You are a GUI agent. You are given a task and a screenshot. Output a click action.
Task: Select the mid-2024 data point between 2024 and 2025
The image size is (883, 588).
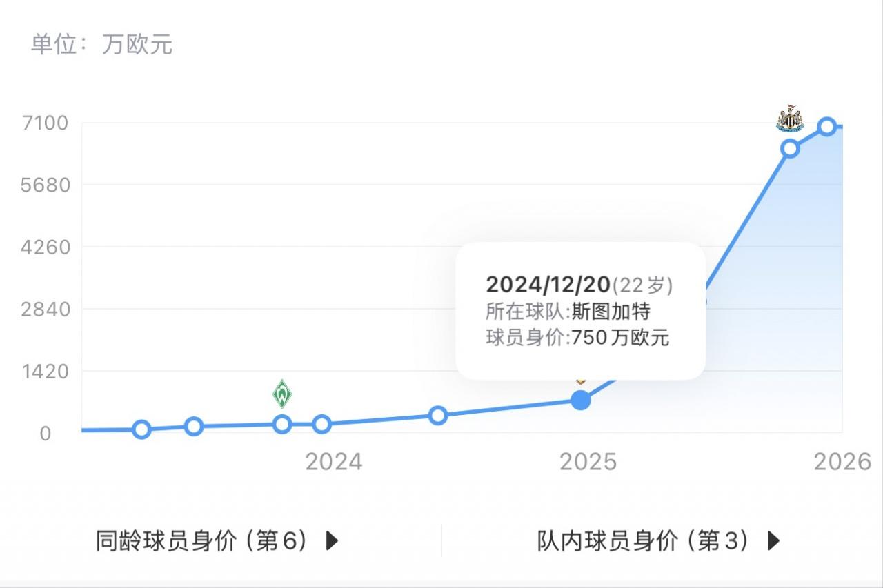pos(437,415)
